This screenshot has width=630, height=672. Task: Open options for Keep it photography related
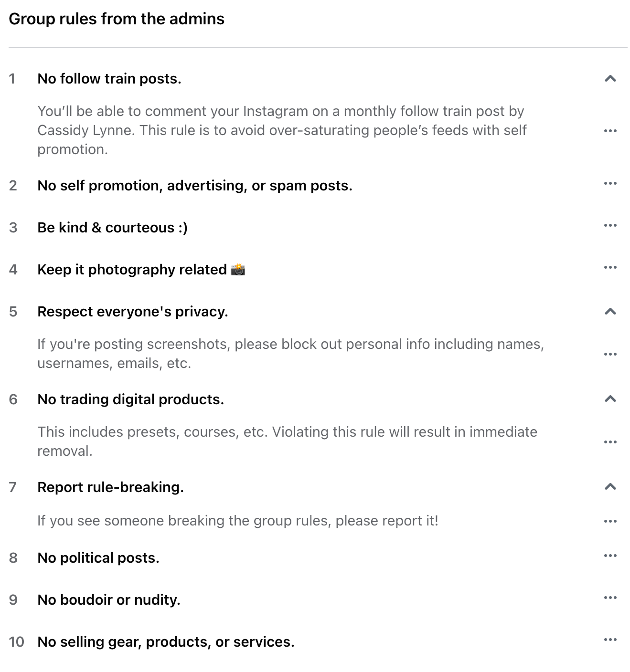point(610,267)
